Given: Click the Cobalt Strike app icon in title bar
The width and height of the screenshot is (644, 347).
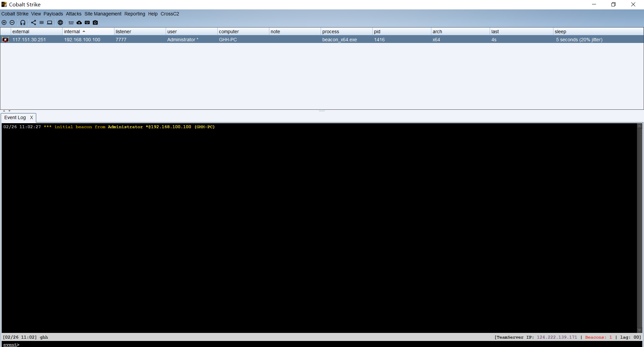Looking at the screenshot, I should point(4,4).
